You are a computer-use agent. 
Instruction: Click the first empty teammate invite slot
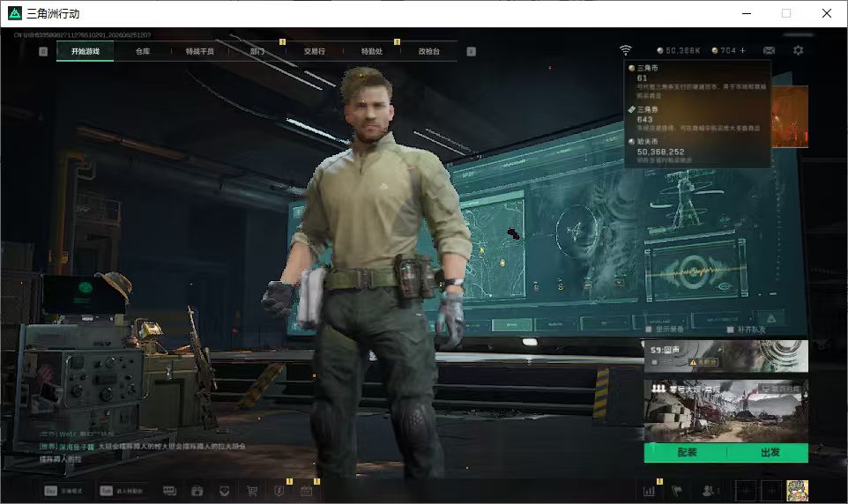(x=745, y=491)
